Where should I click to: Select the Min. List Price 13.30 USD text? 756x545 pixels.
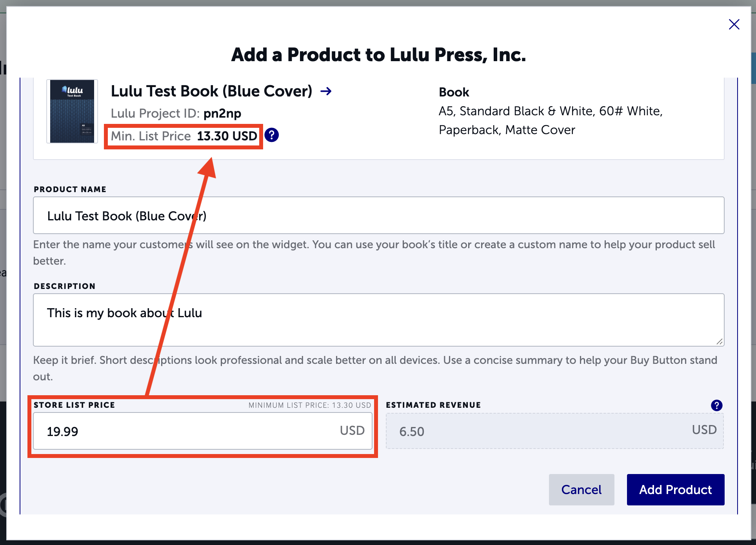(x=184, y=136)
